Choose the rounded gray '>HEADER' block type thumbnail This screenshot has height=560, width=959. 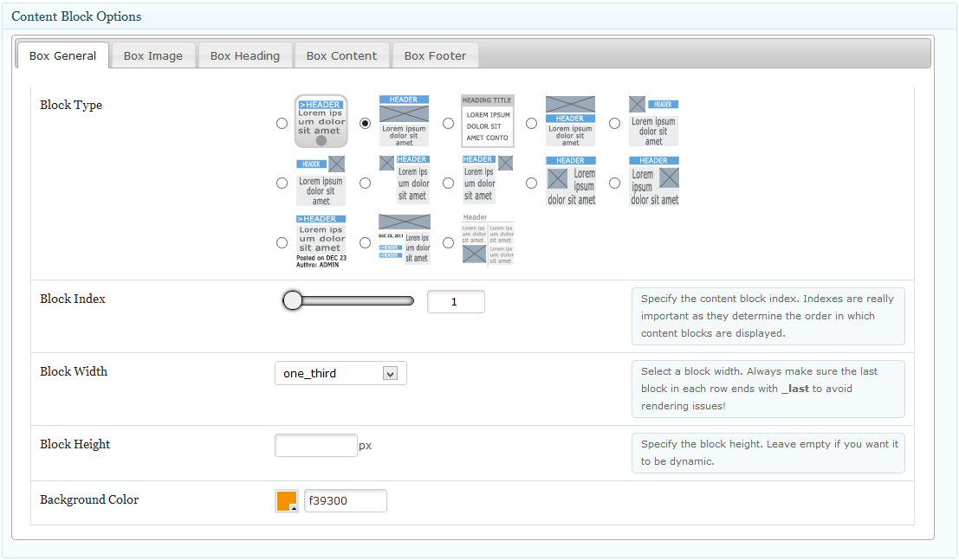pos(321,121)
